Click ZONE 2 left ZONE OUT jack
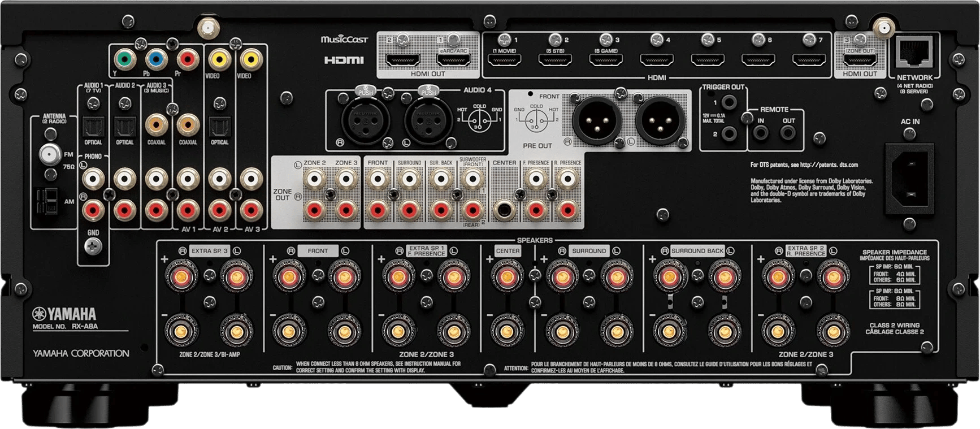 (314, 180)
